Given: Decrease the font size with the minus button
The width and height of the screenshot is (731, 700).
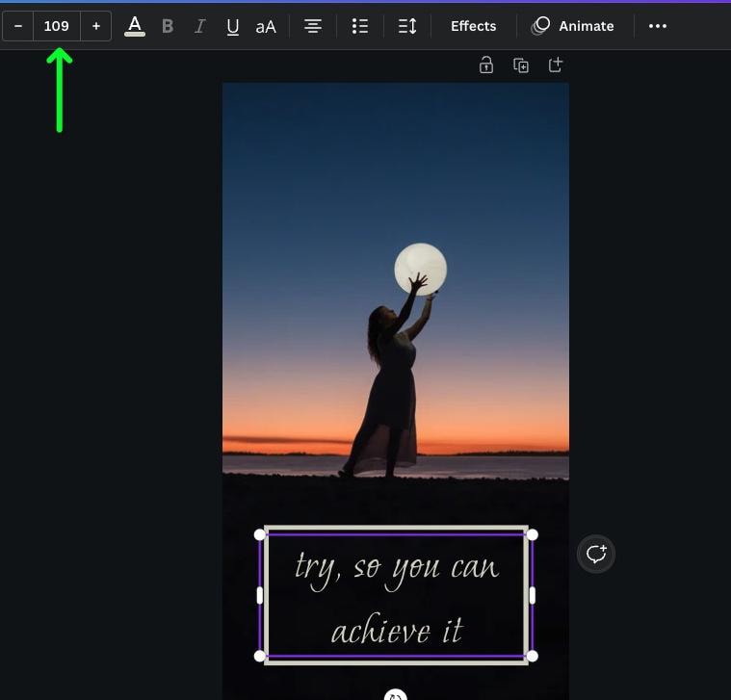Looking at the screenshot, I should pos(18,26).
